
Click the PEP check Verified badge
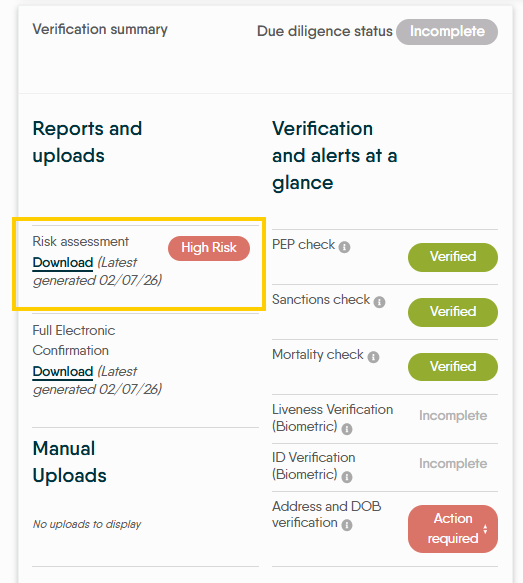453,257
